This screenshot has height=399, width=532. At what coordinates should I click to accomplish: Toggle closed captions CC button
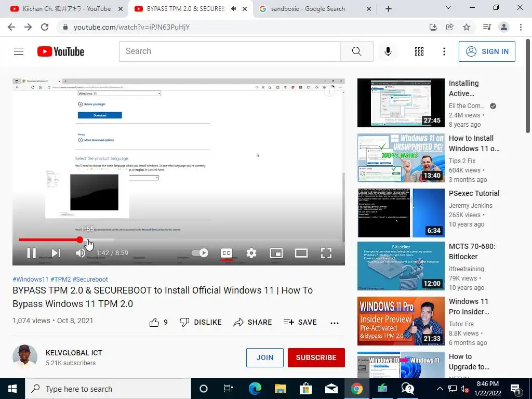(x=227, y=253)
